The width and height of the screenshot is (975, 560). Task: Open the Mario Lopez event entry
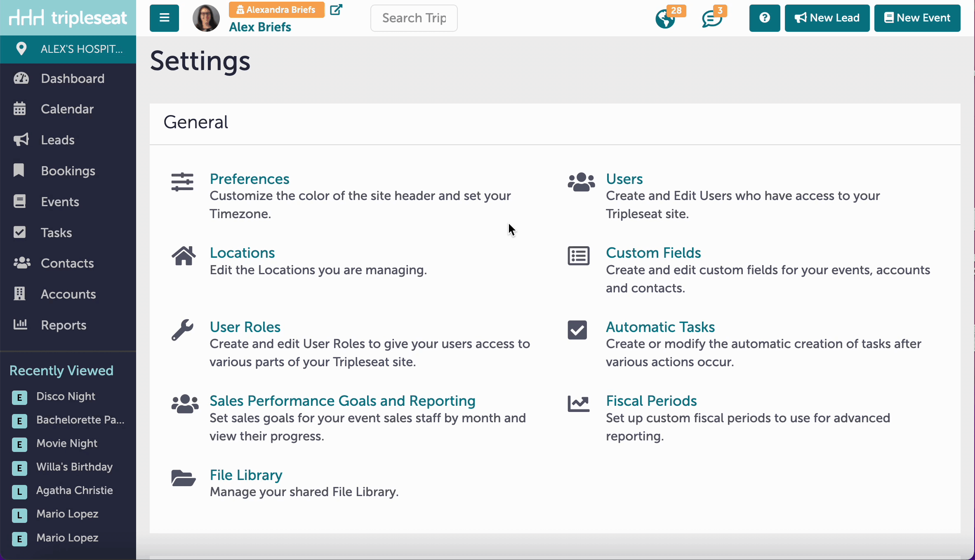coord(68,538)
